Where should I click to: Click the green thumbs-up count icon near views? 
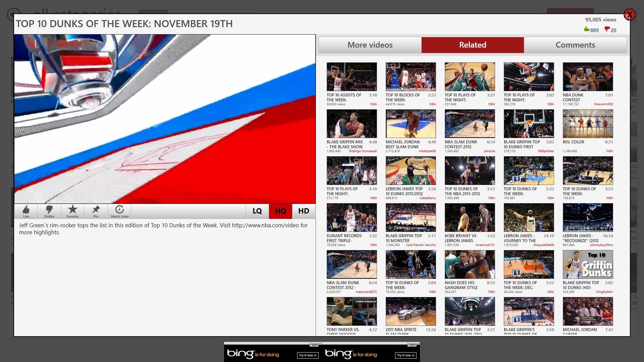(x=587, y=30)
